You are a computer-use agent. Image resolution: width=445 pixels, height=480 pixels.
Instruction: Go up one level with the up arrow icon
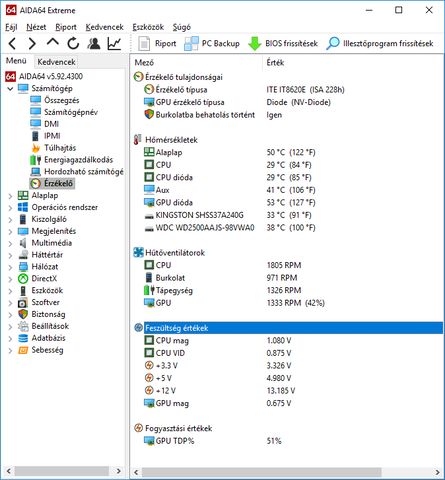pos(53,43)
